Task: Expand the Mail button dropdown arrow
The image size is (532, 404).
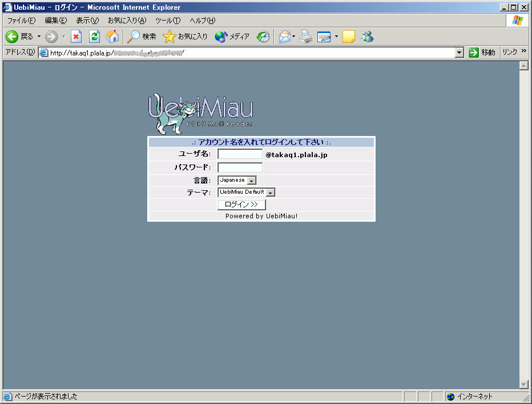Action: pos(293,37)
